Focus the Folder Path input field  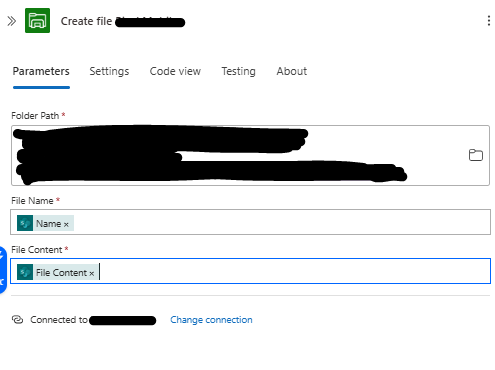[250, 155]
